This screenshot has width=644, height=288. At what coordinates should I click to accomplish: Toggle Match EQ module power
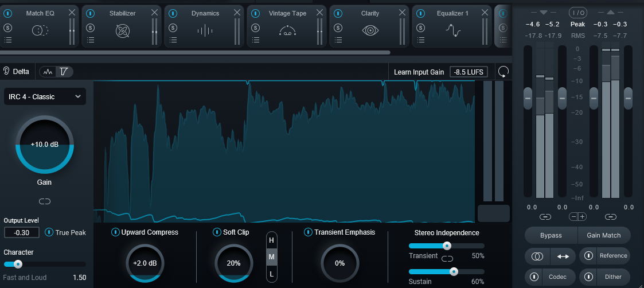[x=8, y=13]
